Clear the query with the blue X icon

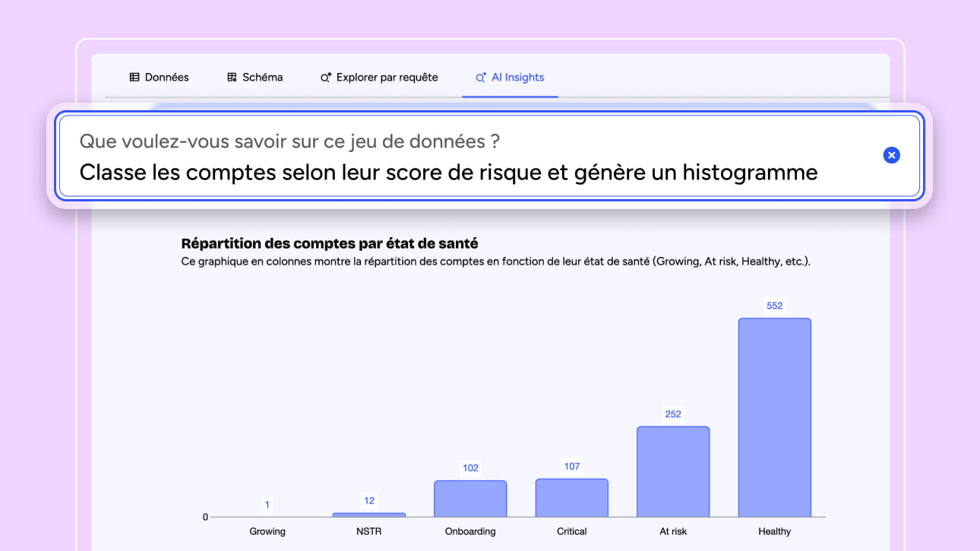pyautogui.click(x=892, y=155)
